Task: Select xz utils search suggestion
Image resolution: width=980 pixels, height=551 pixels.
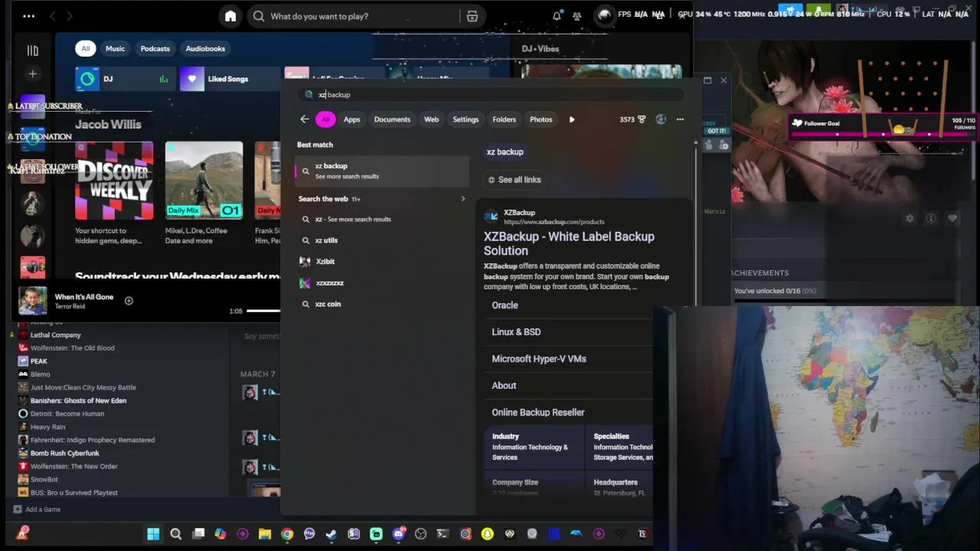Action: 326,240
